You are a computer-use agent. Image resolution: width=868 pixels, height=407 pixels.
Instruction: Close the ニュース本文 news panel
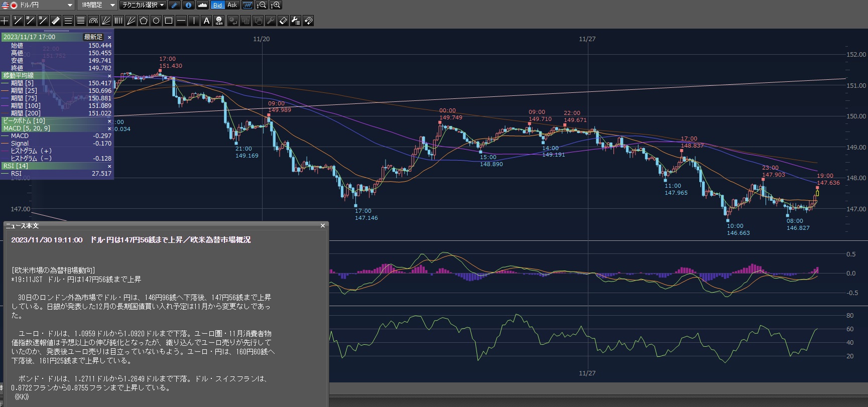[323, 226]
